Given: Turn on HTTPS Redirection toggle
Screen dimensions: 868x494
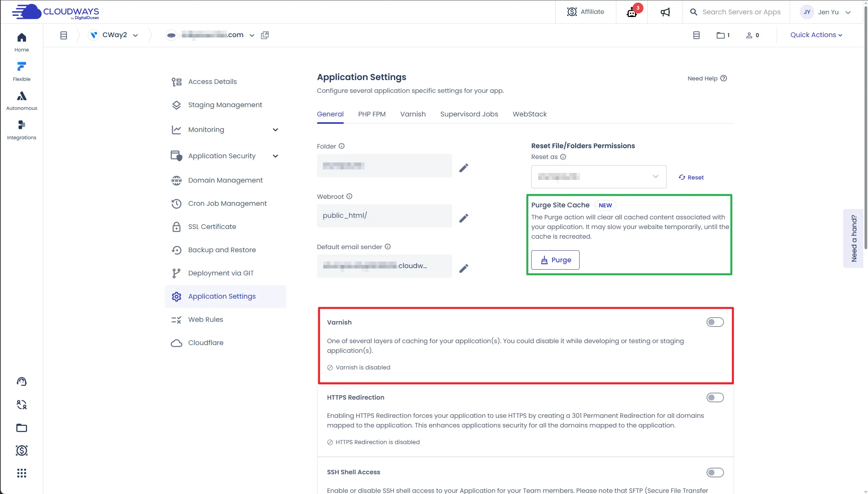Looking at the screenshot, I should point(715,397).
